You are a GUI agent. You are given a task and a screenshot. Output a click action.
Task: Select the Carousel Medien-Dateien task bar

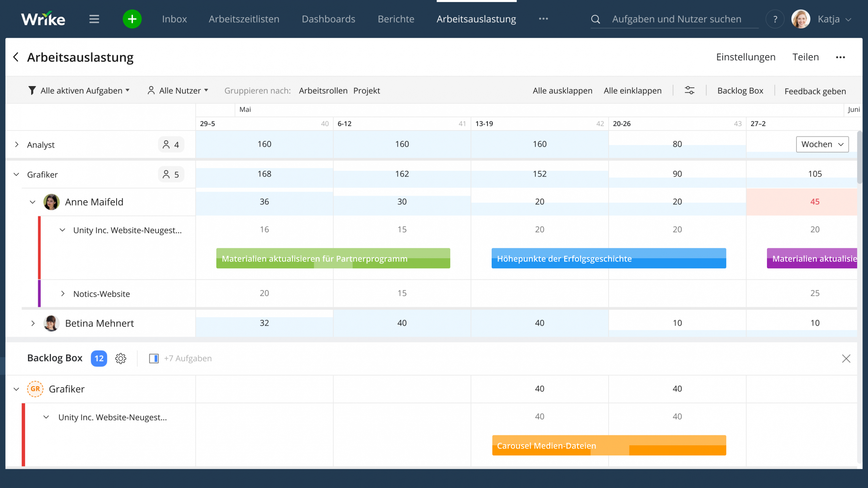(609, 445)
